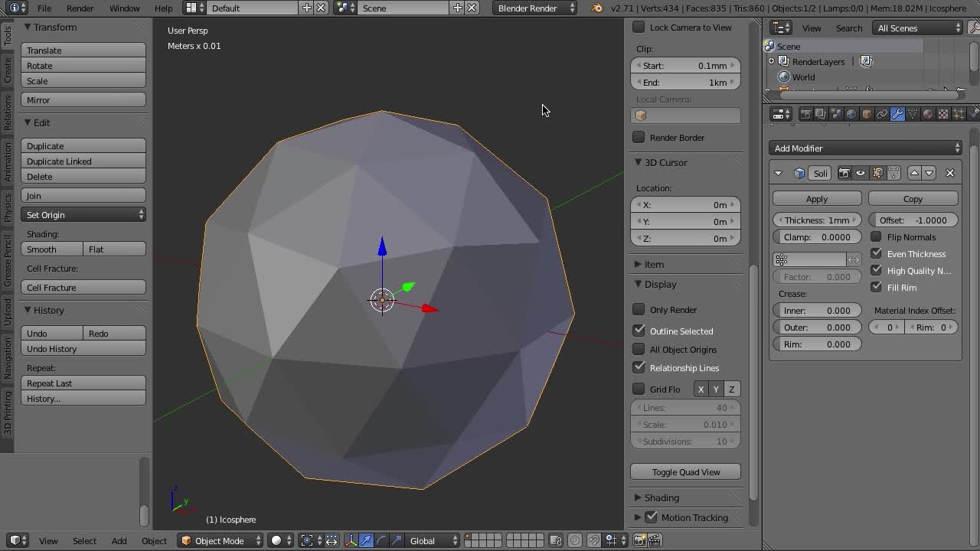Open the Object Mode dropdown
Viewport: 980px width, 551px height.
click(x=220, y=540)
